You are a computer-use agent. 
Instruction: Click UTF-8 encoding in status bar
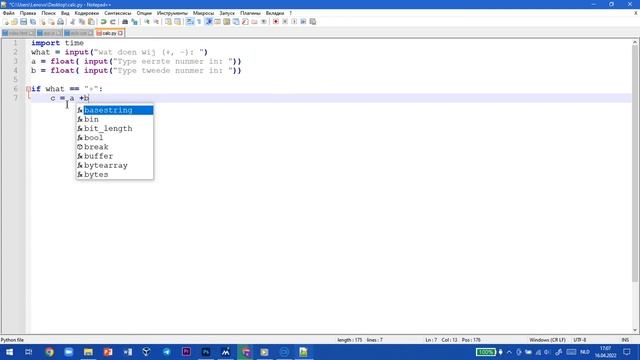click(x=580, y=340)
